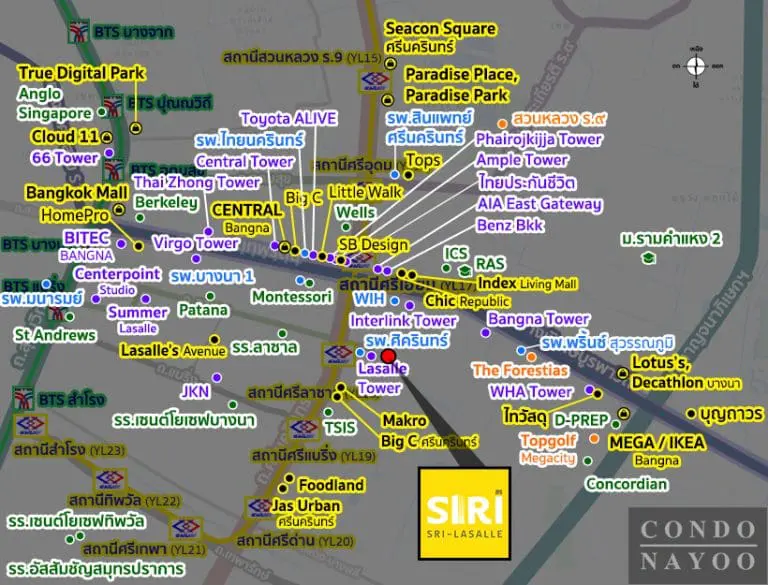The height and width of the screenshot is (585, 768).
Task: Select the The Forestias label
Action: (520, 370)
